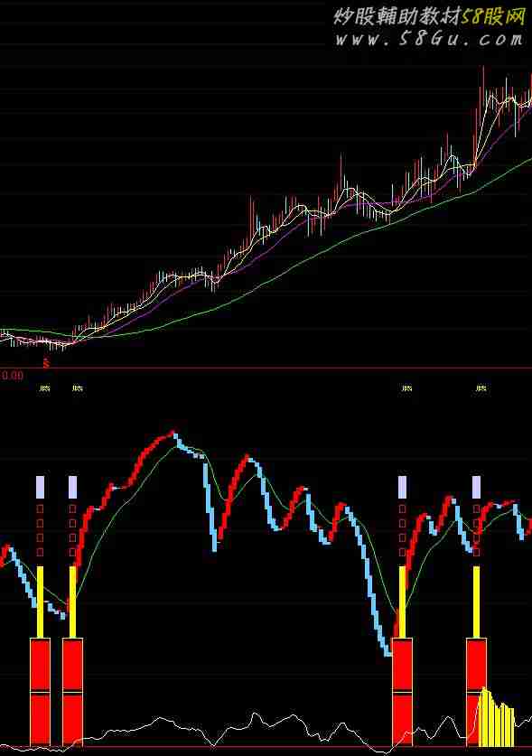
Task: Click the second large red signal box
Action: (x=73, y=691)
